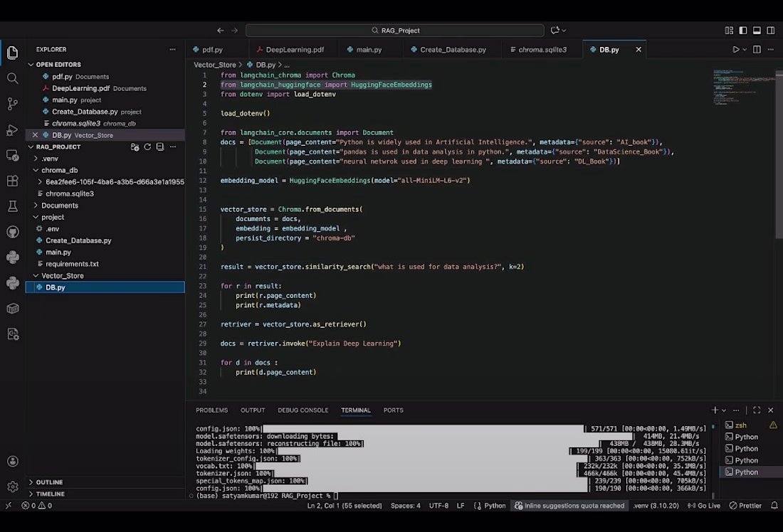Viewport: 783px width, 532px height.
Task: Switch to the DeepLearning.pdf tab
Action: (x=295, y=49)
